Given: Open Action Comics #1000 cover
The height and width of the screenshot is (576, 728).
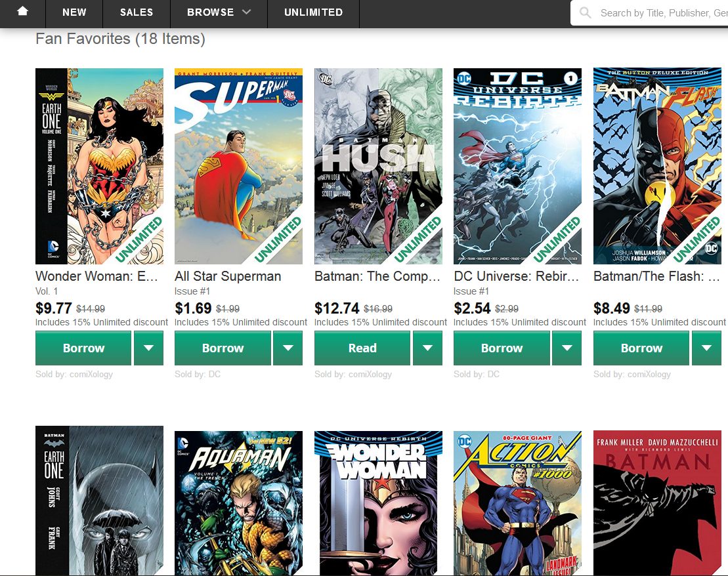Looking at the screenshot, I should pos(518,504).
